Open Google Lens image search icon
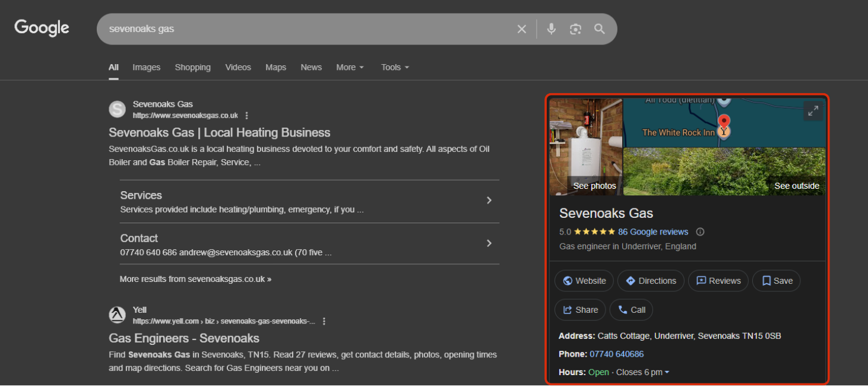 tap(575, 29)
